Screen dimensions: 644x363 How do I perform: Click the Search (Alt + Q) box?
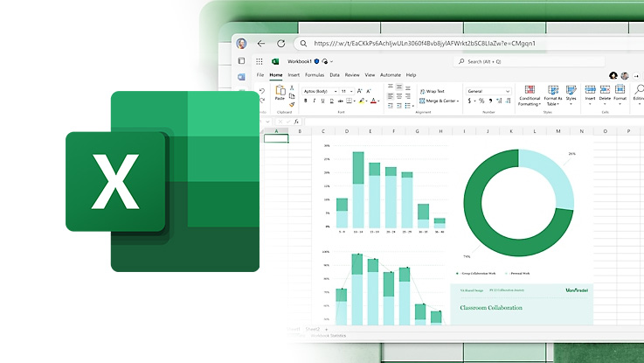pos(530,61)
